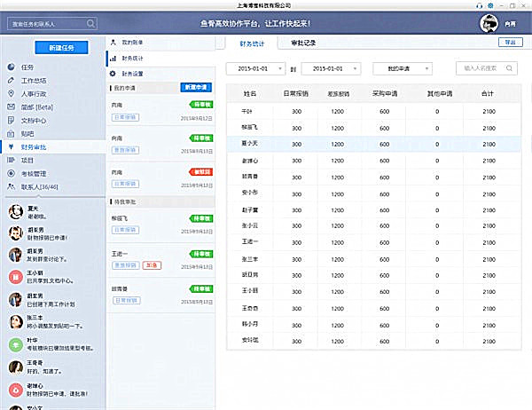Open the 简邮 [Beta] envelope icon

pos(11,106)
